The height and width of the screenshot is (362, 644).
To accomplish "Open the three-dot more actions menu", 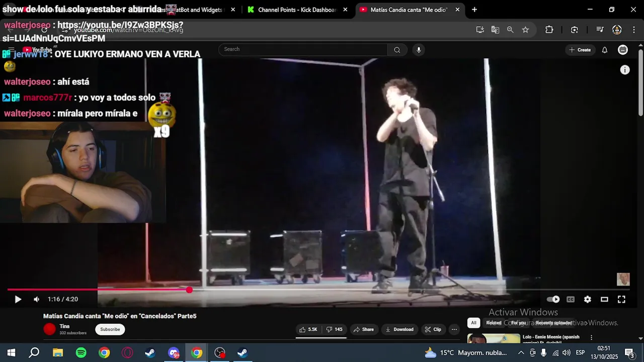I will [454, 329].
